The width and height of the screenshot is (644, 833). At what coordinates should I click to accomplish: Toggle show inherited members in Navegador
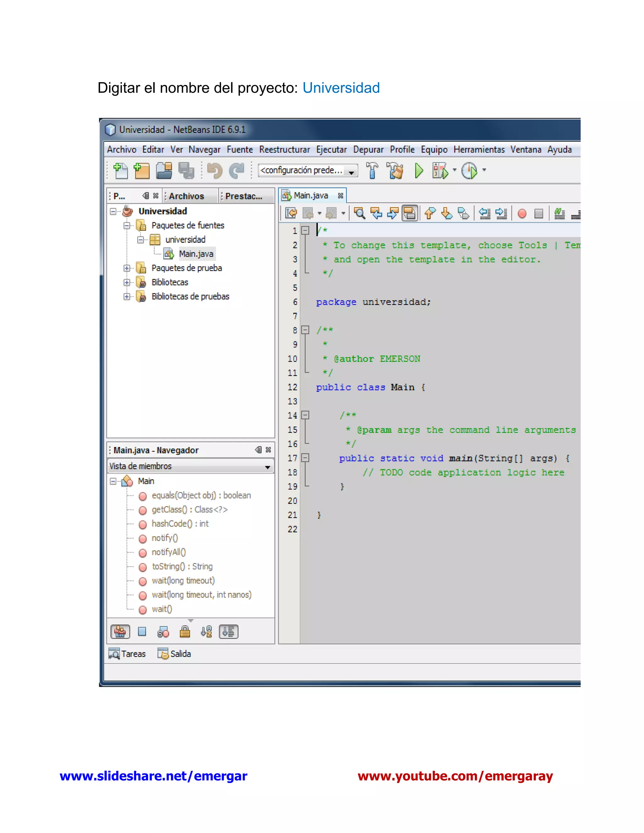[120, 632]
